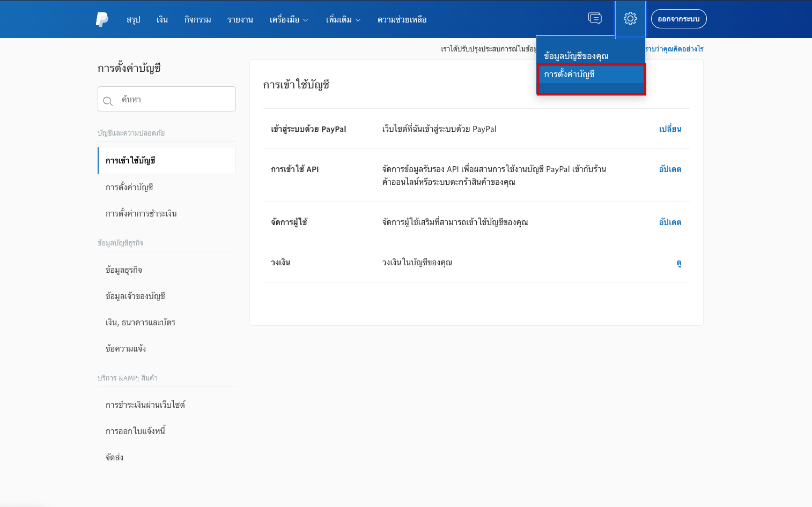
Task: Click เปลี่ยน link for PayPal login
Action: pos(670,129)
